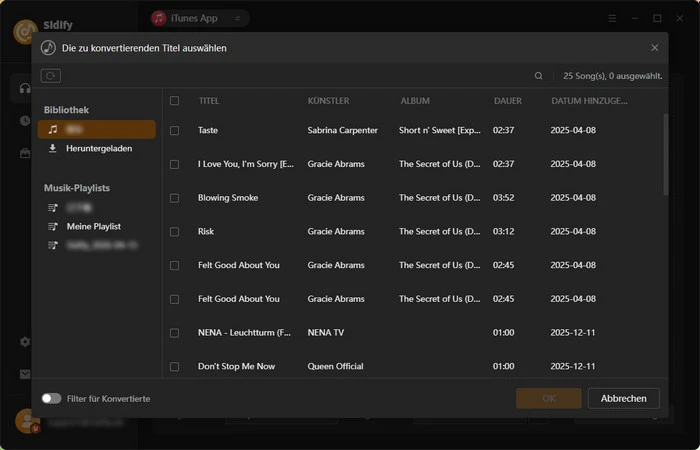This screenshot has width=700, height=450.
Task: Open the toolbox icon in Sidify sidebar
Action: pyautogui.click(x=25, y=153)
